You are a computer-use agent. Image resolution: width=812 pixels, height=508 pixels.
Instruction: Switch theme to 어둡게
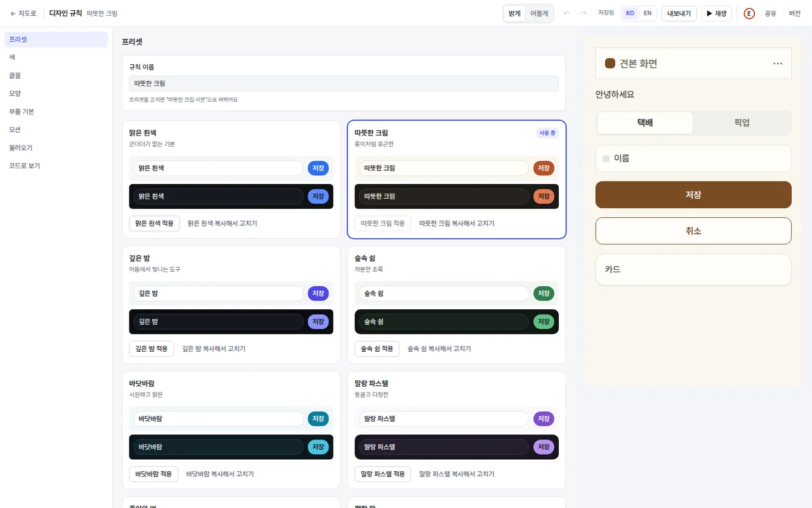[x=539, y=13]
